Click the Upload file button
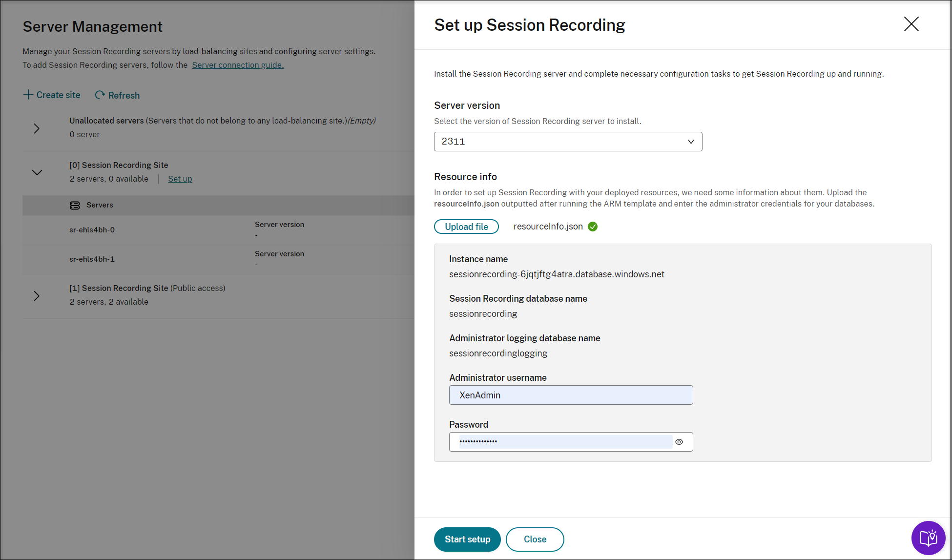 pos(466,227)
